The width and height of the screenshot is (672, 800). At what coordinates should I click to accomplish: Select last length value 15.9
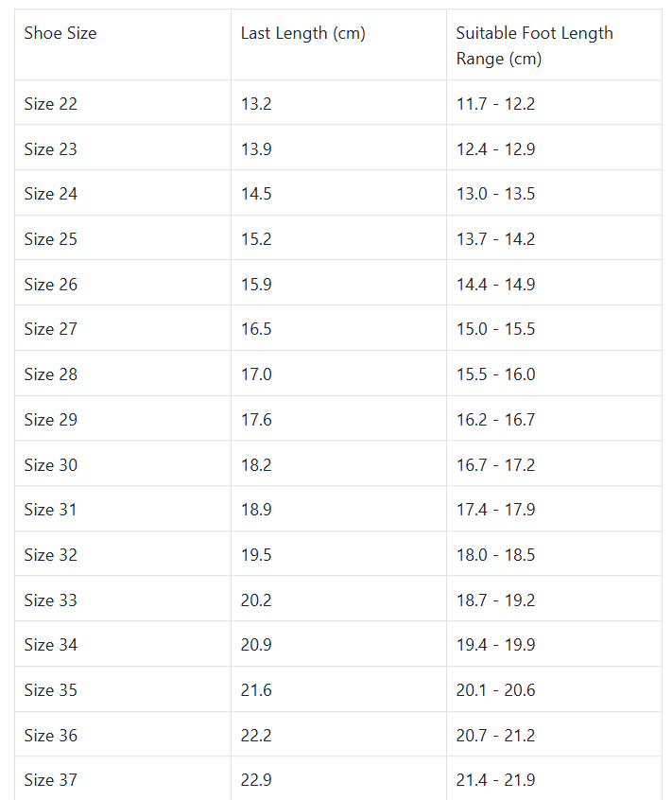coord(256,285)
